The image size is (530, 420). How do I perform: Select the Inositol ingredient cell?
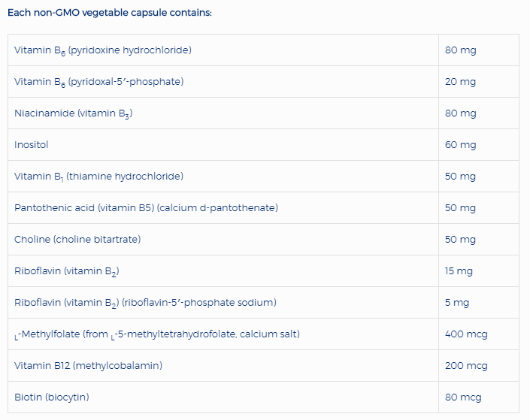click(32, 144)
